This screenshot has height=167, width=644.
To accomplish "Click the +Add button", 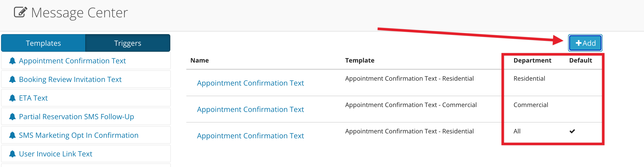I will pos(585,43).
